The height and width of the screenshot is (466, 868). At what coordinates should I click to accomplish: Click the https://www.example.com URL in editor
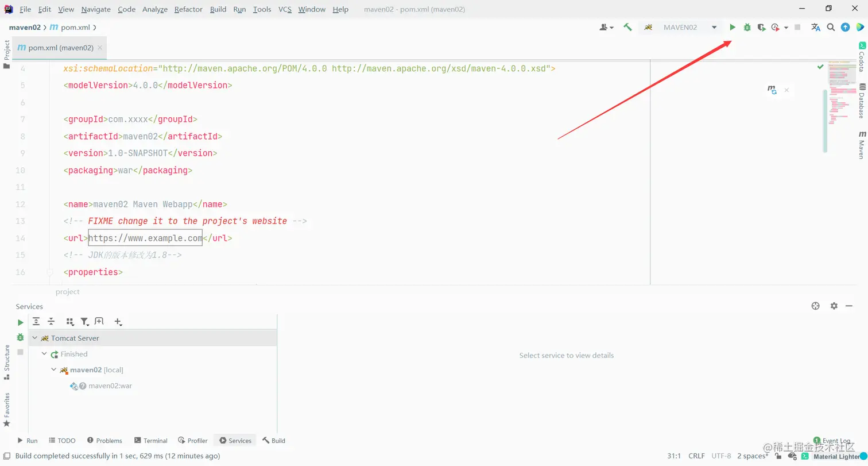click(145, 238)
